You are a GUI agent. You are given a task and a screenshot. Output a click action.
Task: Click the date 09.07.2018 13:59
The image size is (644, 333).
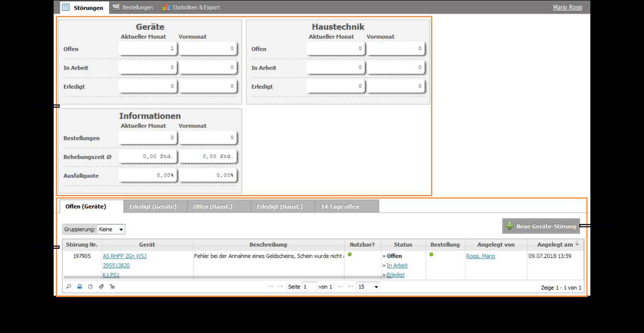pyautogui.click(x=550, y=256)
